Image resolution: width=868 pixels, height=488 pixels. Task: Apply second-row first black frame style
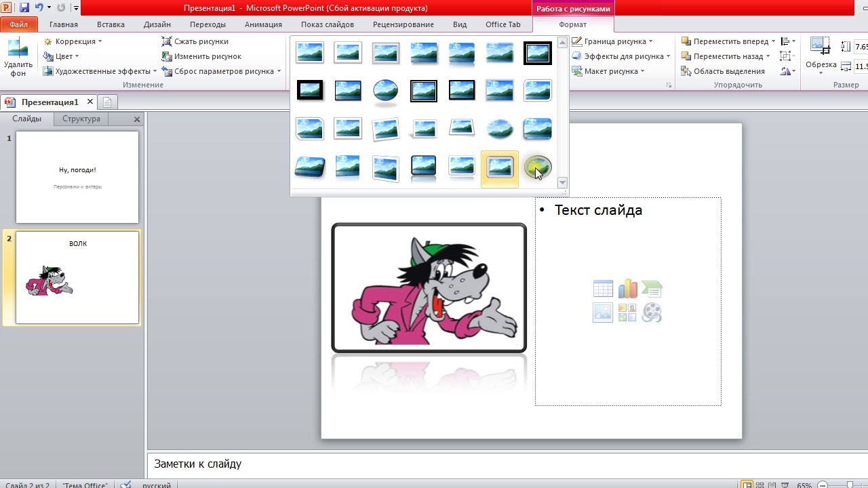[310, 91]
